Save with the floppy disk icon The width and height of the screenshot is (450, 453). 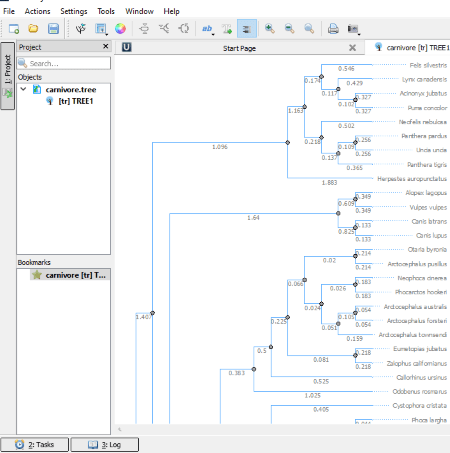tap(53, 29)
